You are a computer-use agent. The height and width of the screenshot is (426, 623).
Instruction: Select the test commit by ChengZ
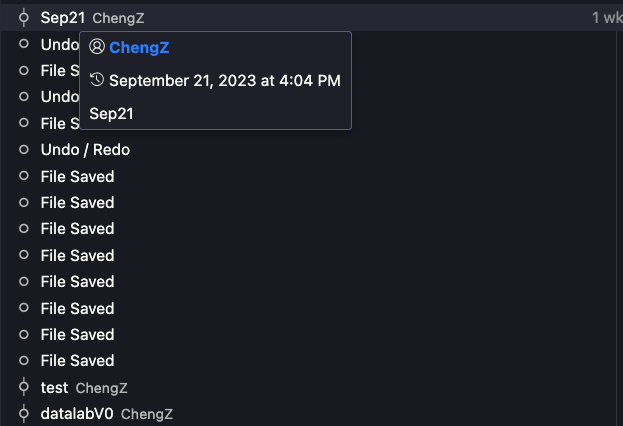point(312,387)
